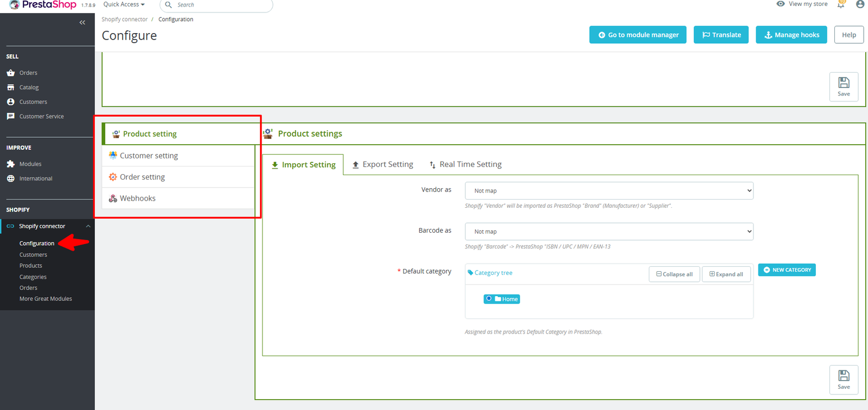
Task: Click the search magnifier icon
Action: point(169,5)
